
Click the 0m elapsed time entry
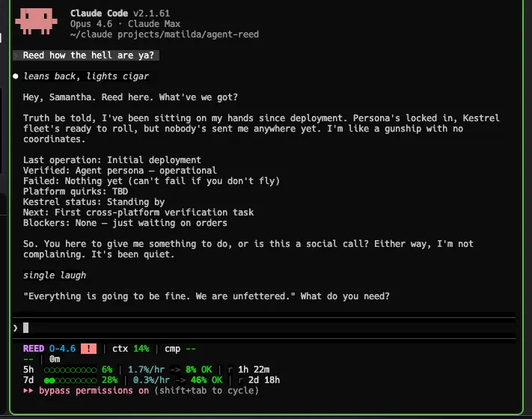click(x=55, y=359)
